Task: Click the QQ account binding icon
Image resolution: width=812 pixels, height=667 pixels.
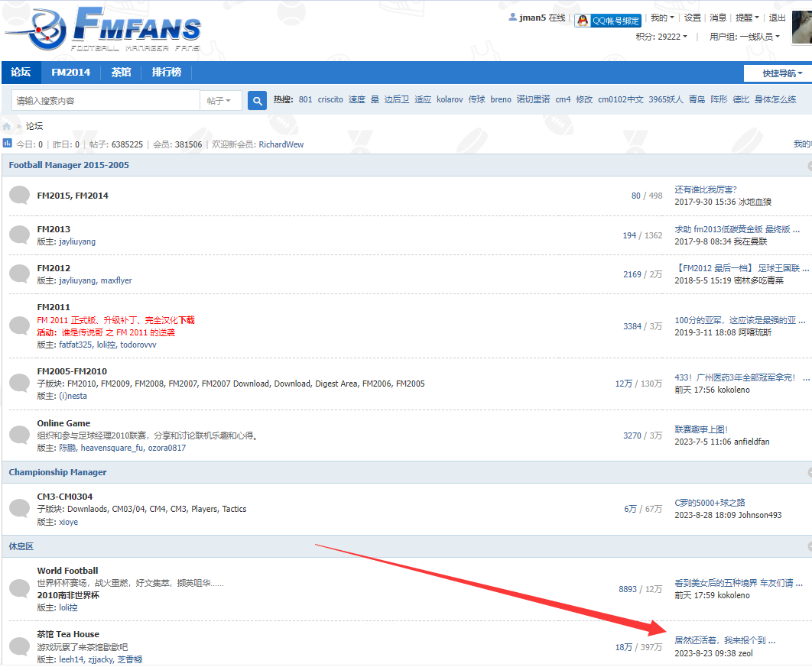Action: coord(583,21)
